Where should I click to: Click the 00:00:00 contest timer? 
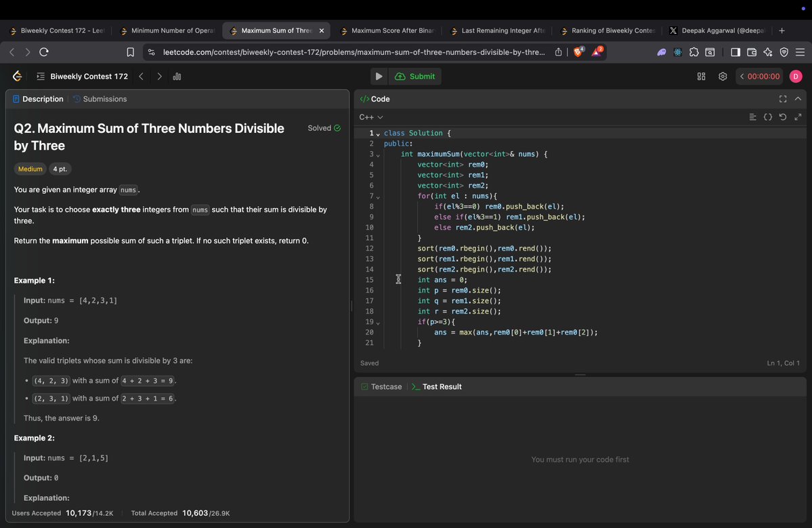pyautogui.click(x=759, y=76)
